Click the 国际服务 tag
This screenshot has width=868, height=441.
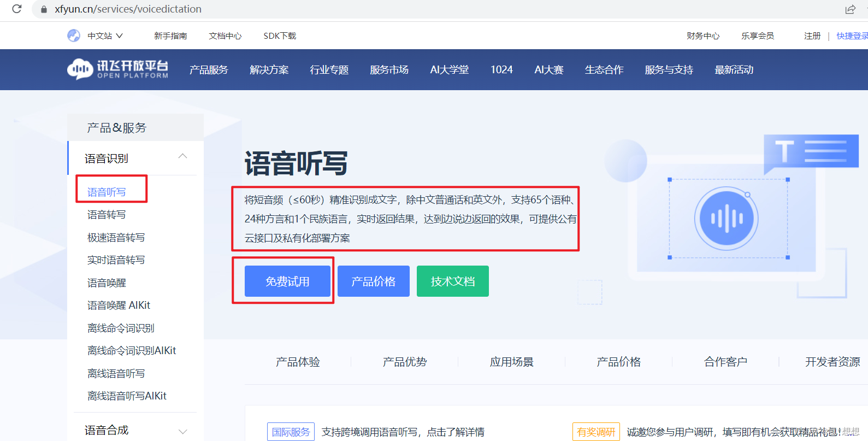(x=291, y=432)
